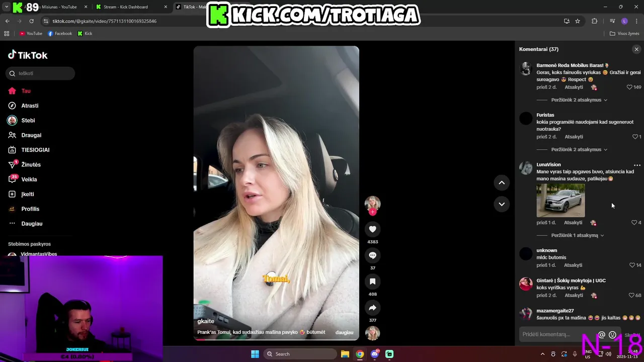Open crashed car image in LunaVision comment

tap(560, 201)
